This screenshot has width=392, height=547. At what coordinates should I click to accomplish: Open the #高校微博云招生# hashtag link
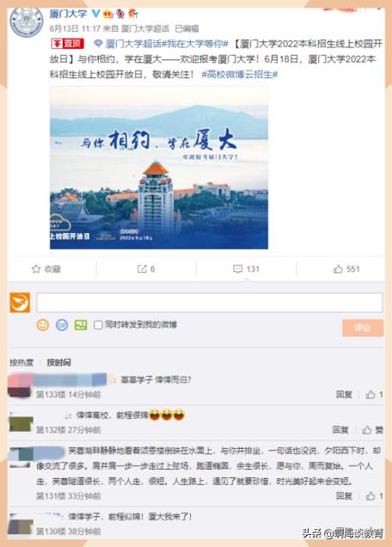click(240, 74)
